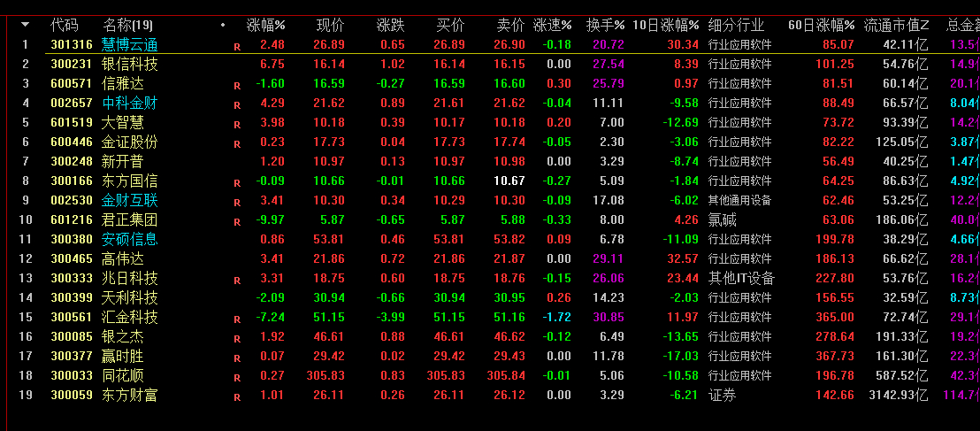980x431 pixels.
Task: Sort by the 涨速% column header
Action: click(x=553, y=25)
